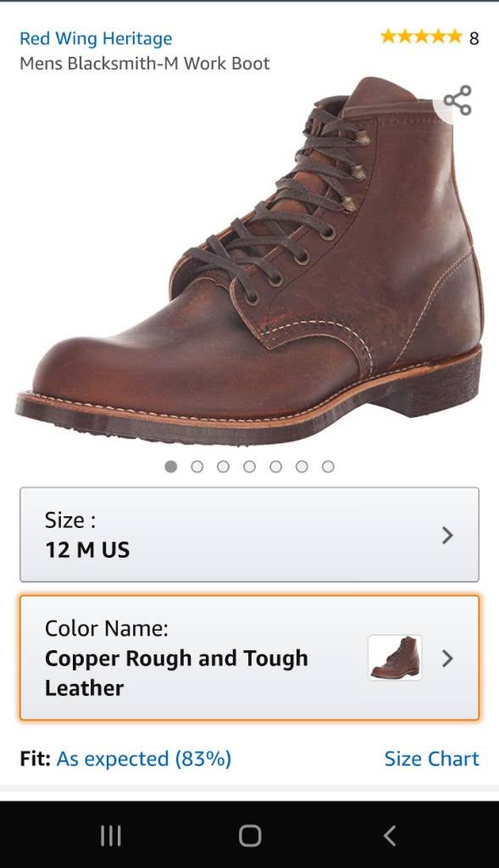Tap the five-star rating icon
Image resolution: width=499 pixels, height=868 pixels.
click(x=421, y=37)
